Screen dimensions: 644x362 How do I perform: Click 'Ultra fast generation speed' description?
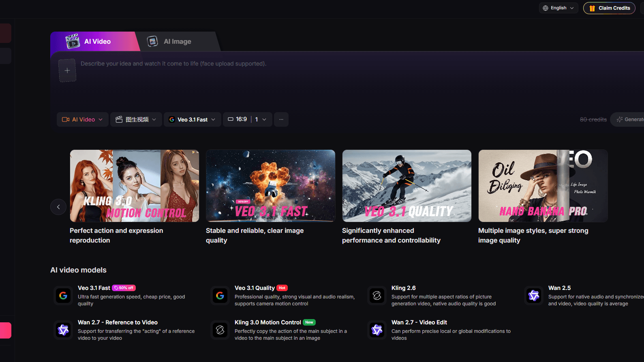coord(131,300)
